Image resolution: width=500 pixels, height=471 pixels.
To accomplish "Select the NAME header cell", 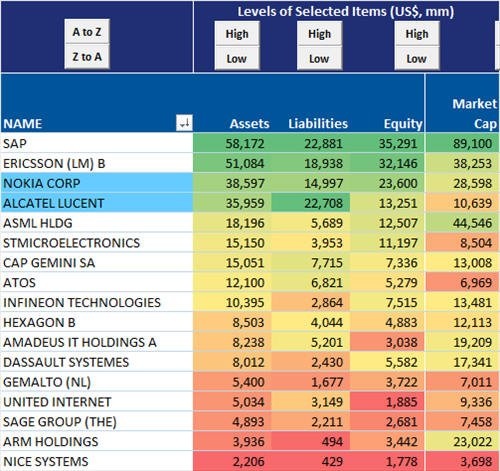I will (x=97, y=103).
